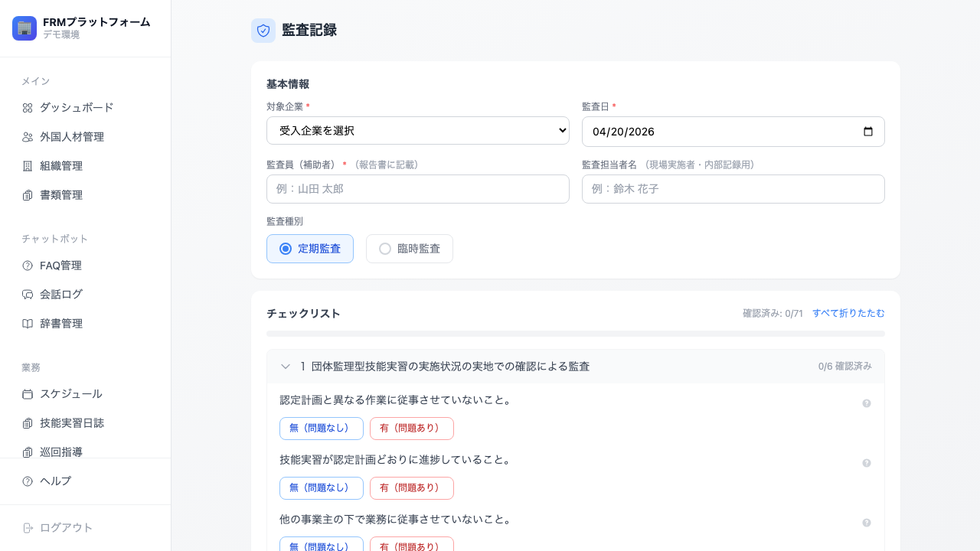This screenshot has width=980, height=551.
Task: Click the ログアウト door icon
Action: coord(28,528)
